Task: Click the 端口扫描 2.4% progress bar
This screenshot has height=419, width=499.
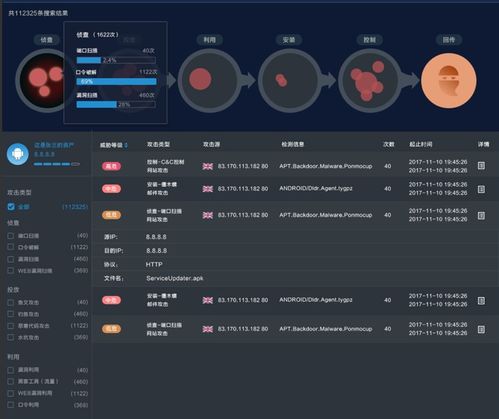Action: pyautogui.click(x=116, y=60)
